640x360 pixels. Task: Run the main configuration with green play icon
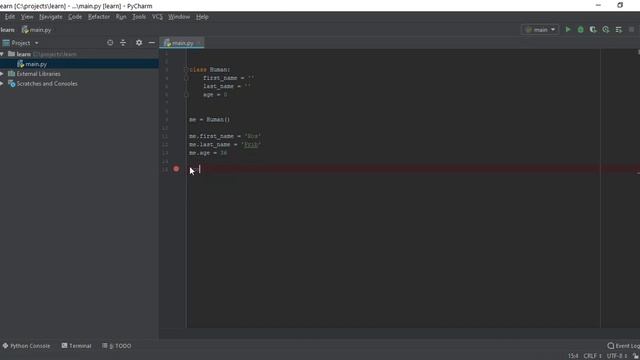click(x=568, y=29)
